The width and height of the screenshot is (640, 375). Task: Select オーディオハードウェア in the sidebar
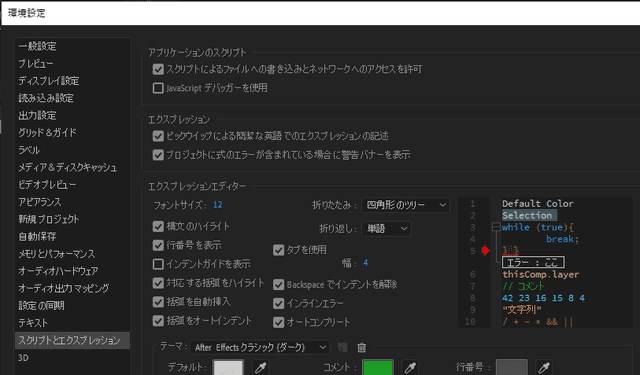[x=72, y=271]
